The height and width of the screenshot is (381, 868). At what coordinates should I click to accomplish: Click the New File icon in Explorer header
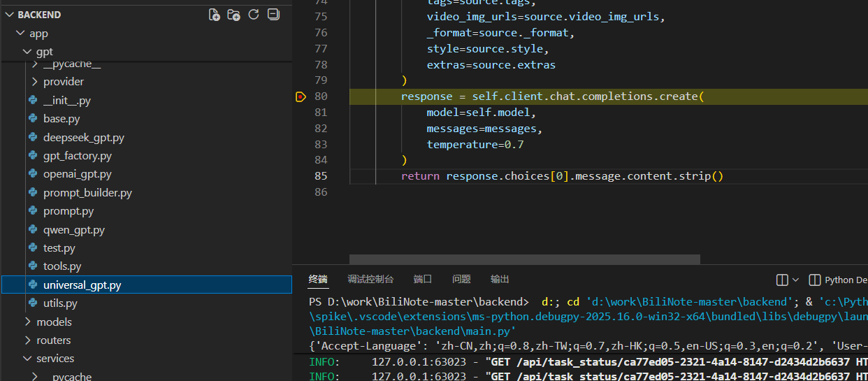tap(215, 15)
